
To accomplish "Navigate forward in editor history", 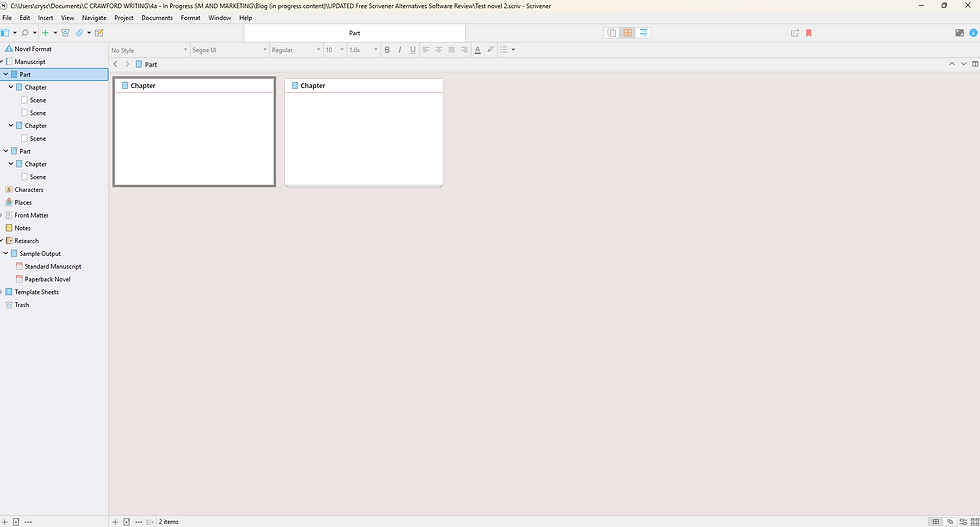I will (128, 64).
